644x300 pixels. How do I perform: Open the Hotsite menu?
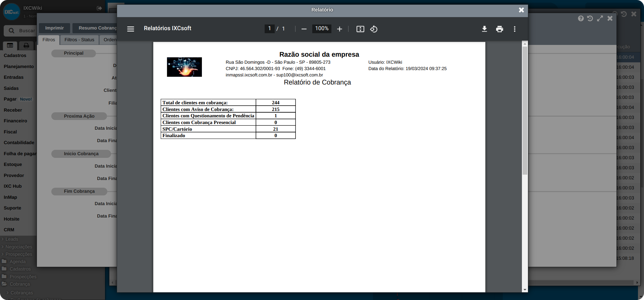[11, 219]
